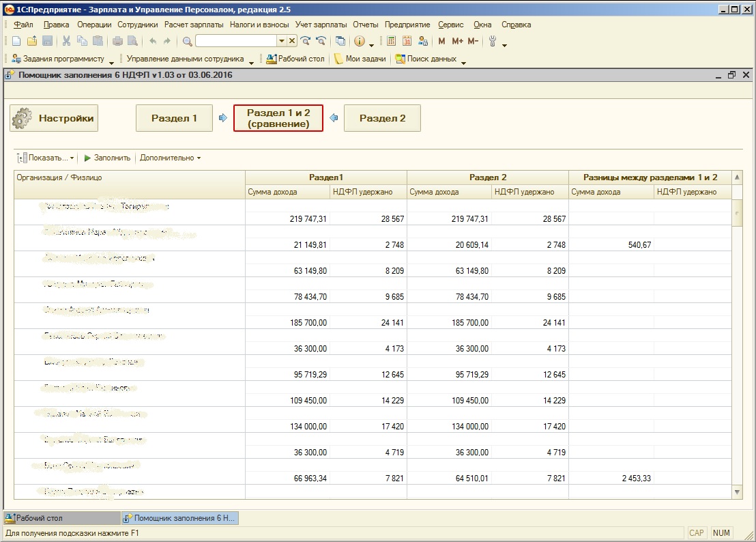Go to Раздел 2 step button
The width and height of the screenshot is (756, 542).
click(x=382, y=118)
